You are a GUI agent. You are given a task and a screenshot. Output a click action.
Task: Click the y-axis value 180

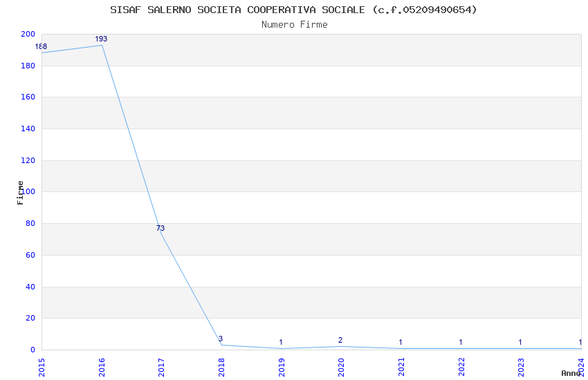point(28,66)
